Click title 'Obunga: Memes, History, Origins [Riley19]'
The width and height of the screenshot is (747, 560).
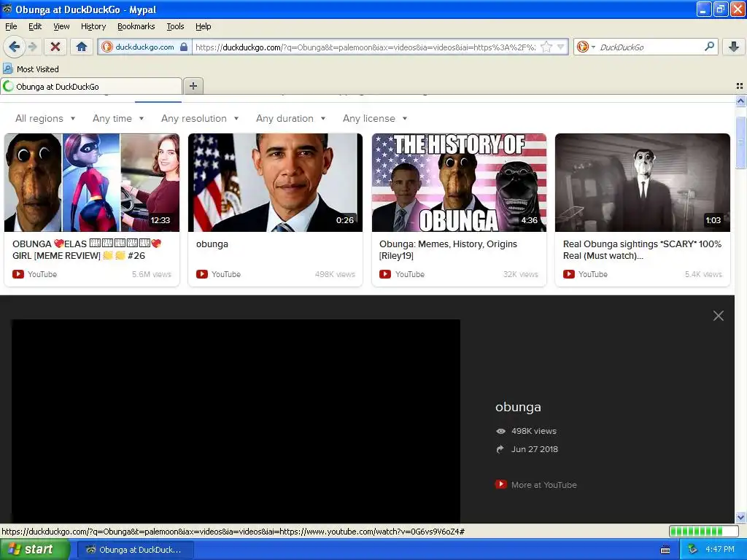[448, 249]
